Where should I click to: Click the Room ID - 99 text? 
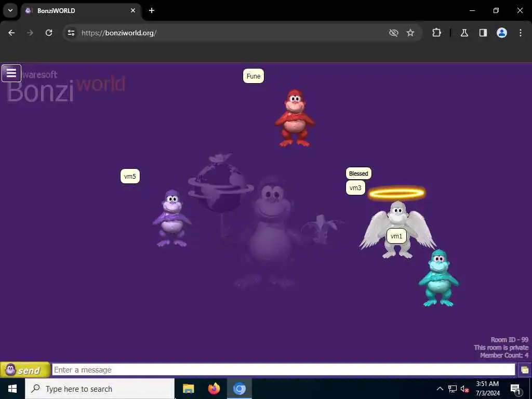click(x=509, y=340)
